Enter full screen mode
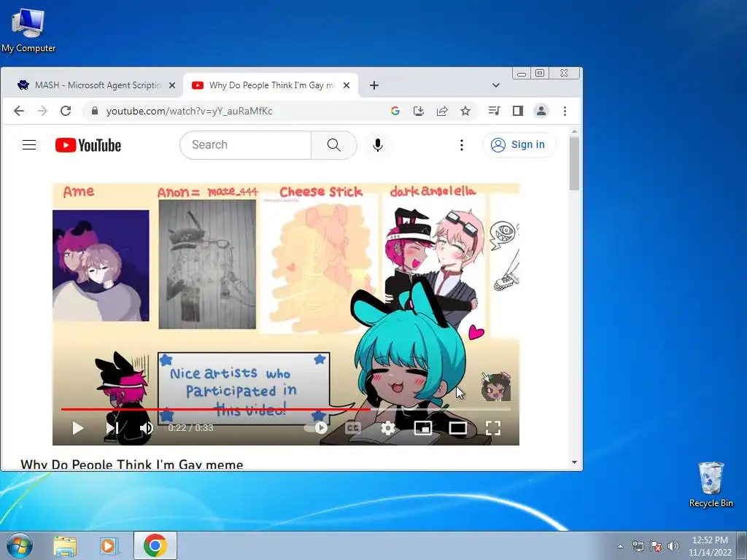Screen dimensions: 747x560 [493, 428]
